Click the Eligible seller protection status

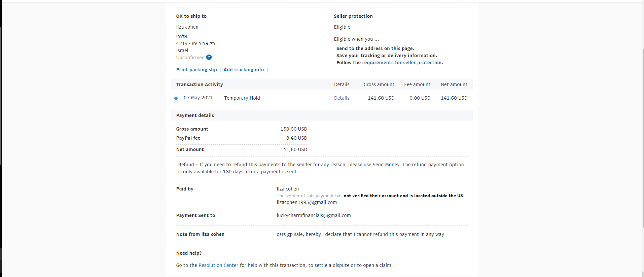[x=342, y=27]
